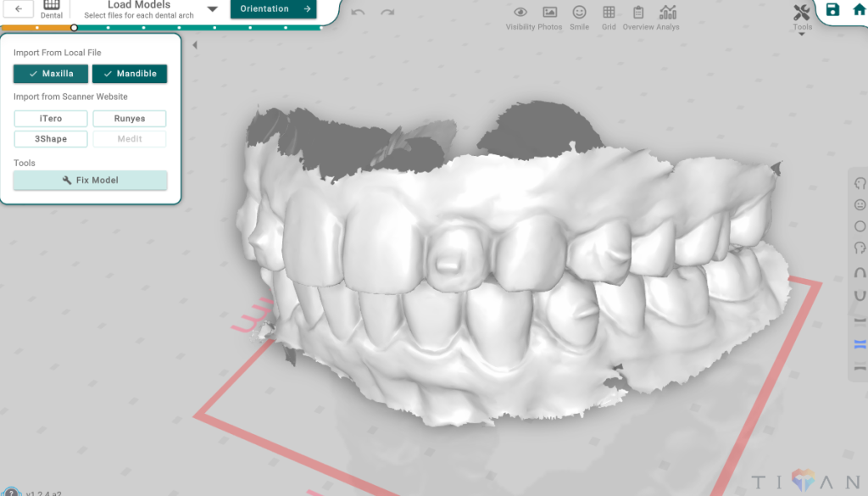Open the Smile view tool

579,16
